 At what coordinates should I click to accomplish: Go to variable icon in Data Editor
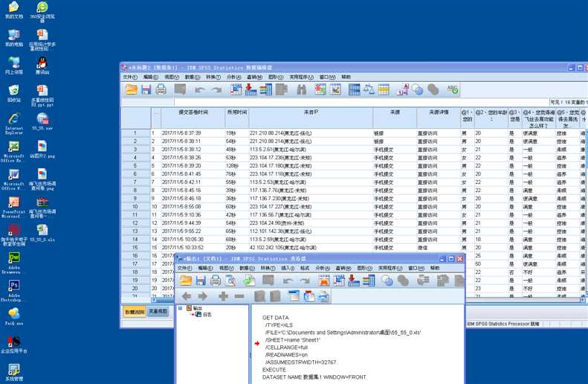click(x=251, y=89)
